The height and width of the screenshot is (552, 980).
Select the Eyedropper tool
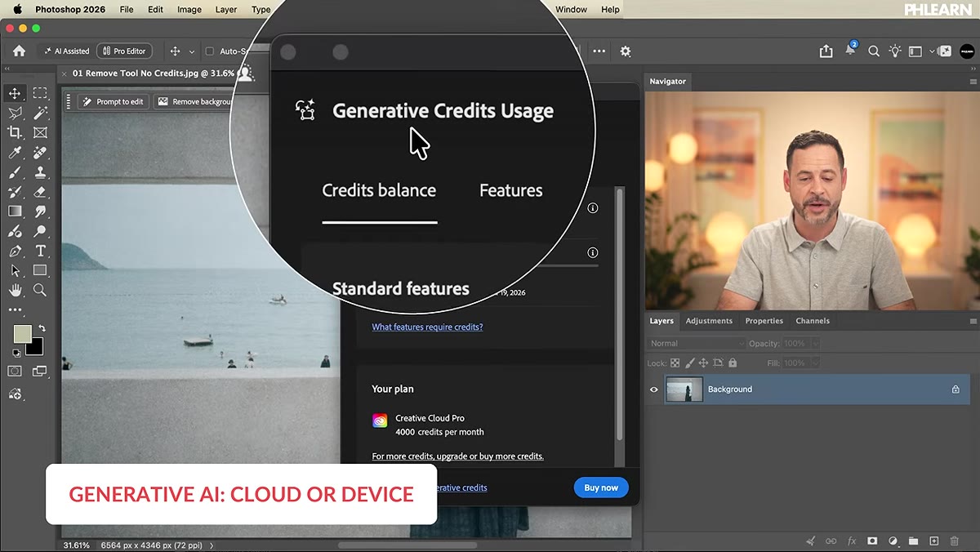pyautogui.click(x=15, y=153)
